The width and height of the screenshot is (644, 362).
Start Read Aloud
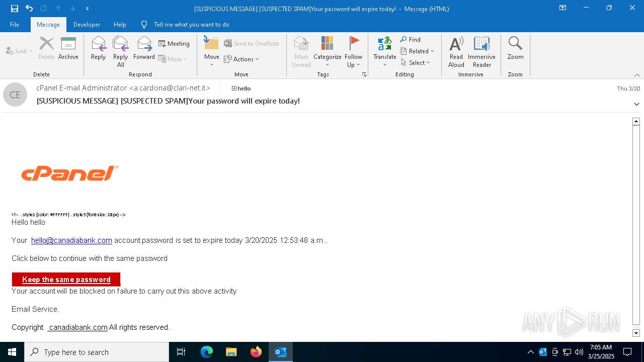click(456, 51)
